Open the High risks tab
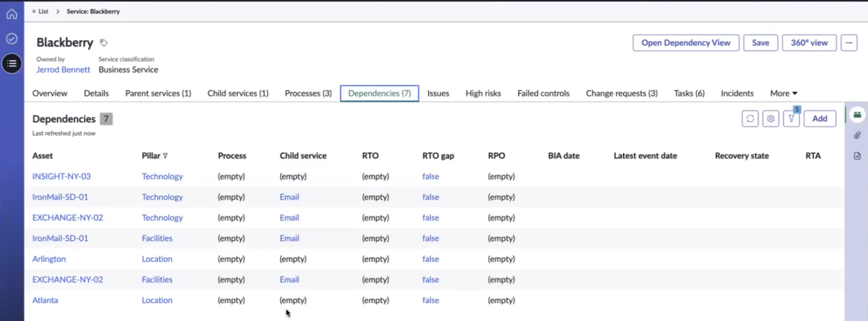Screen dimensions: 868x321 point(483,93)
